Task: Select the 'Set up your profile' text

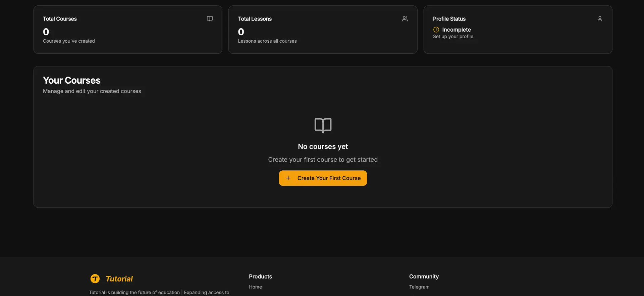Action: tap(453, 37)
